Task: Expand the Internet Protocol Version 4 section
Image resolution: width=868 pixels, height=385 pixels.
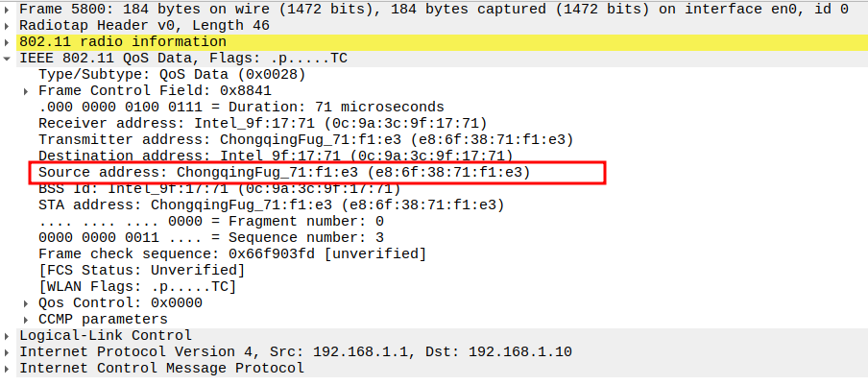Action: (9, 351)
